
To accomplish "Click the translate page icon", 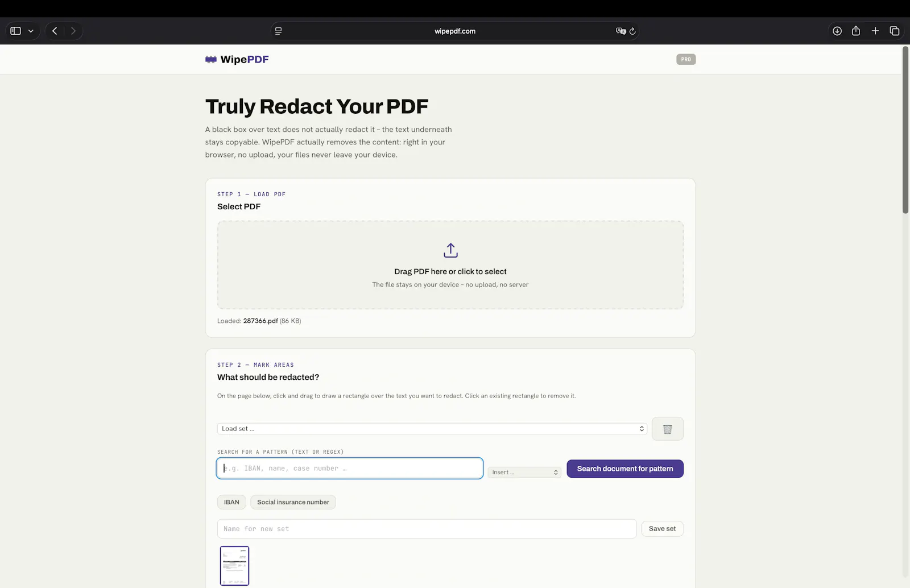I will coord(621,31).
